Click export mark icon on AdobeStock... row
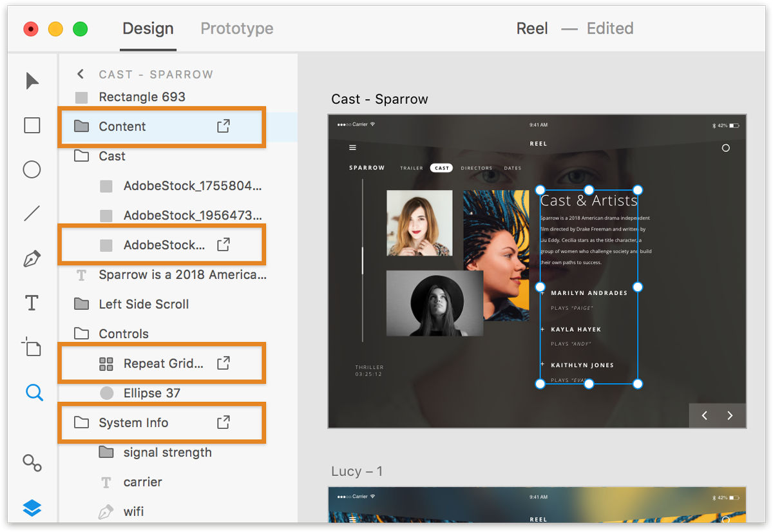 [x=223, y=245]
